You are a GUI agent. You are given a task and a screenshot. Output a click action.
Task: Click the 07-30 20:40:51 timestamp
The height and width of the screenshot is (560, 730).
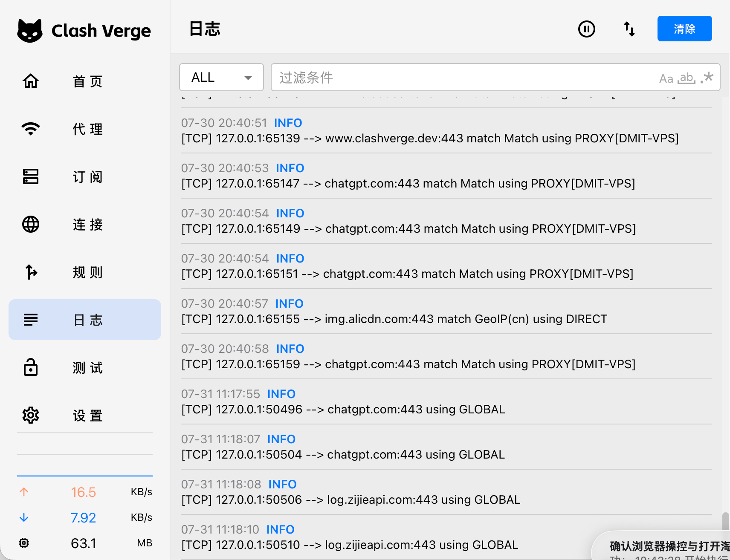coord(224,123)
